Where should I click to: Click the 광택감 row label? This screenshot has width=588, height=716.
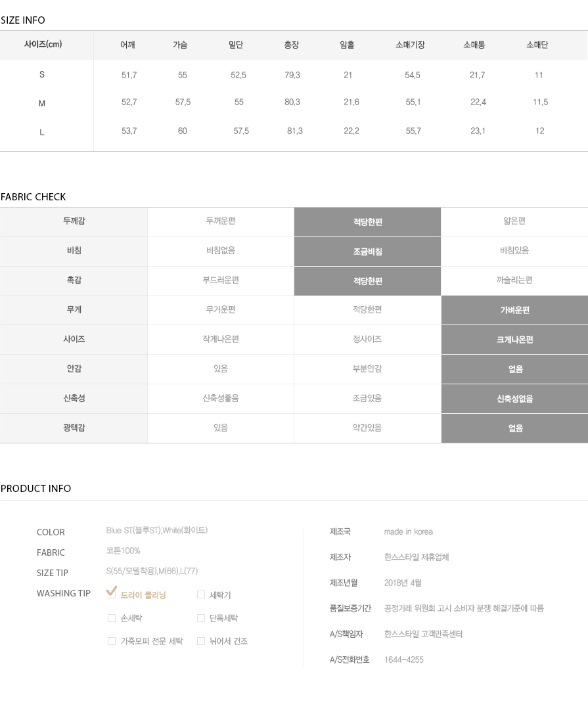tap(74, 428)
